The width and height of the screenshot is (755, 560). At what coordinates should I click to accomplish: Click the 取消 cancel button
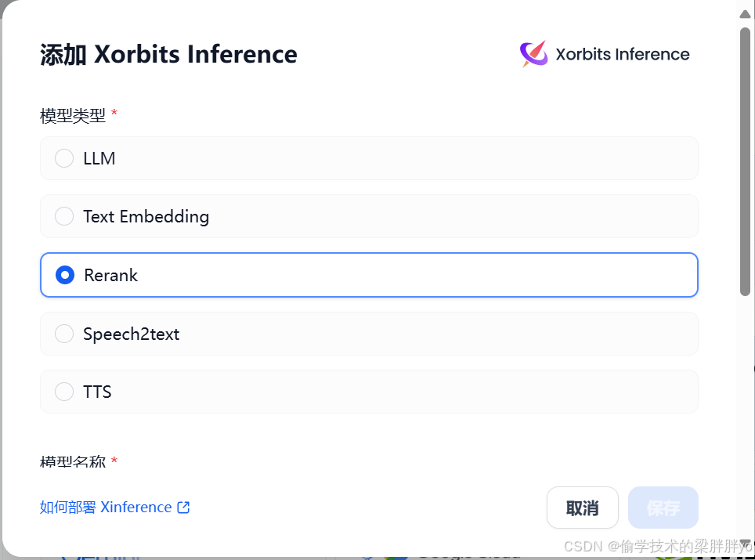[582, 508]
